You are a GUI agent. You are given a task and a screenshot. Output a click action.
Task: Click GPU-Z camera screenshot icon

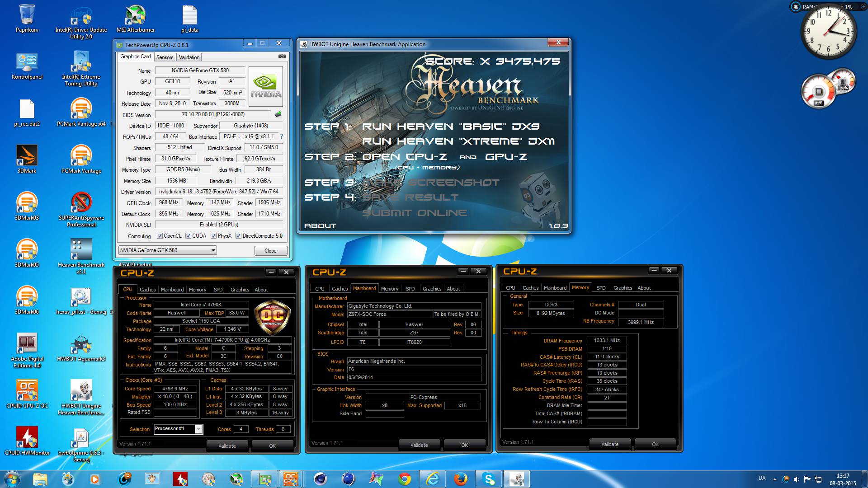[282, 56]
